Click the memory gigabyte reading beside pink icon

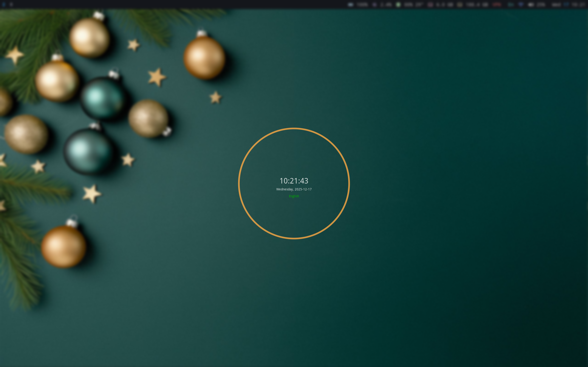[444, 5]
